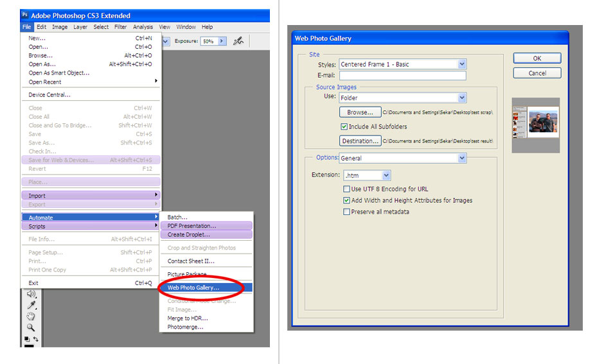The image size is (606, 364).
Task: Click the highlighted Automate menu item
Action: tap(91, 218)
